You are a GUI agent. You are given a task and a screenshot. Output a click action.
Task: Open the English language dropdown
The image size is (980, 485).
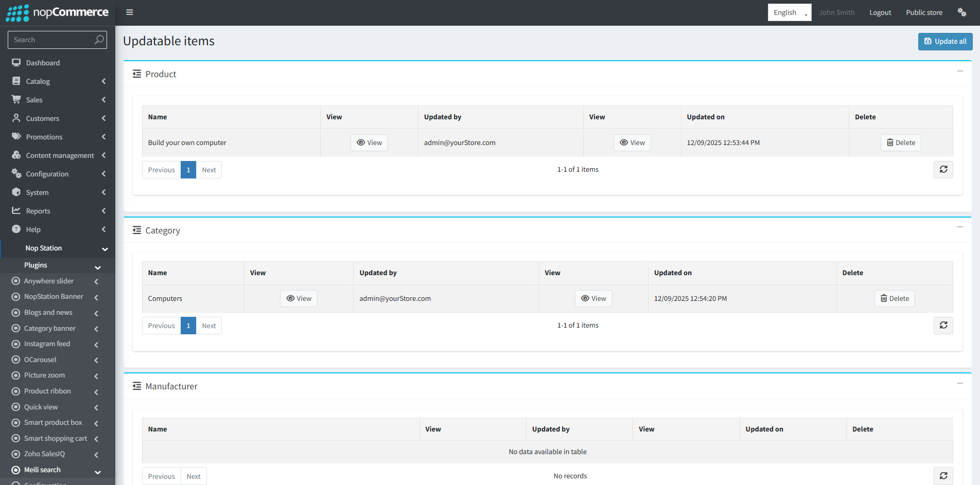click(789, 12)
